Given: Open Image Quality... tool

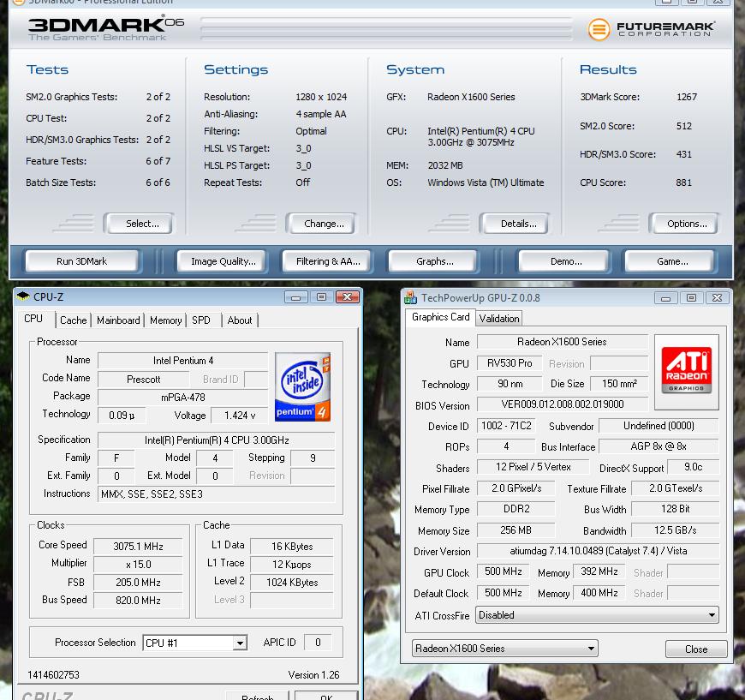Looking at the screenshot, I should pos(223,261).
